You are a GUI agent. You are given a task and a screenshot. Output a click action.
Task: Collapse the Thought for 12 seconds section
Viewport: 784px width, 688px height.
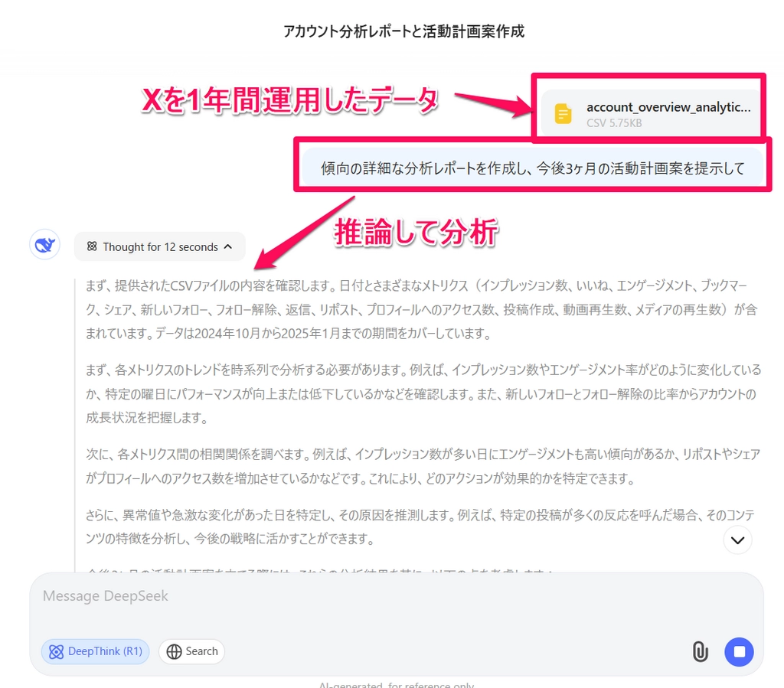click(x=159, y=247)
